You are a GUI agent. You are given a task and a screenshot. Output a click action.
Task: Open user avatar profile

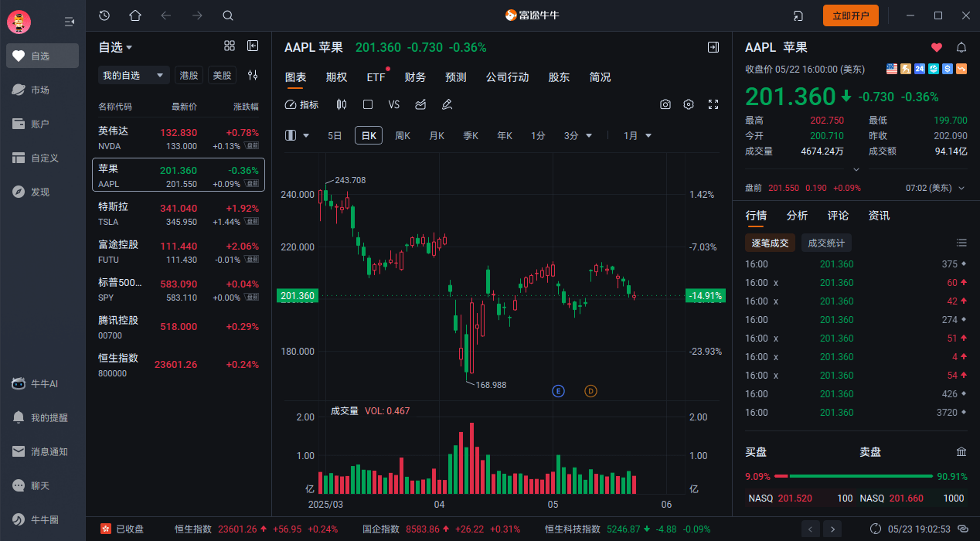[x=19, y=22]
